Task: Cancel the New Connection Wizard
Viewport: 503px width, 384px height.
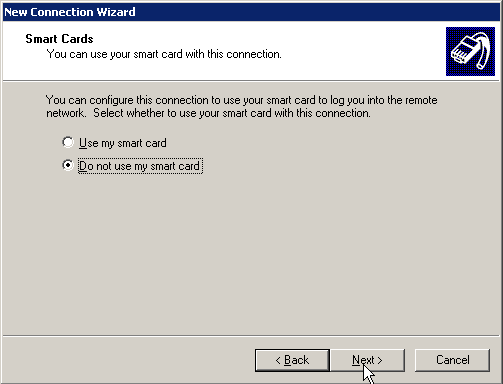Action: pyautogui.click(x=453, y=360)
